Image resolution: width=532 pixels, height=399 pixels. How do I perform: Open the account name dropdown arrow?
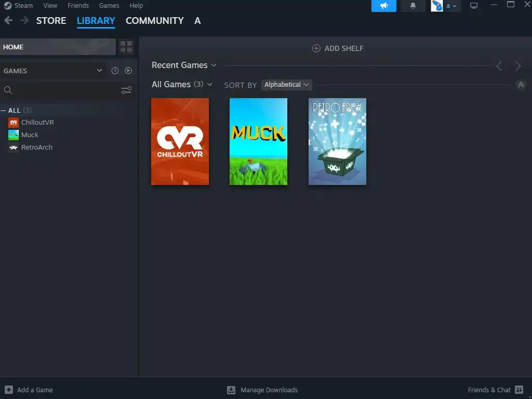[x=454, y=6]
